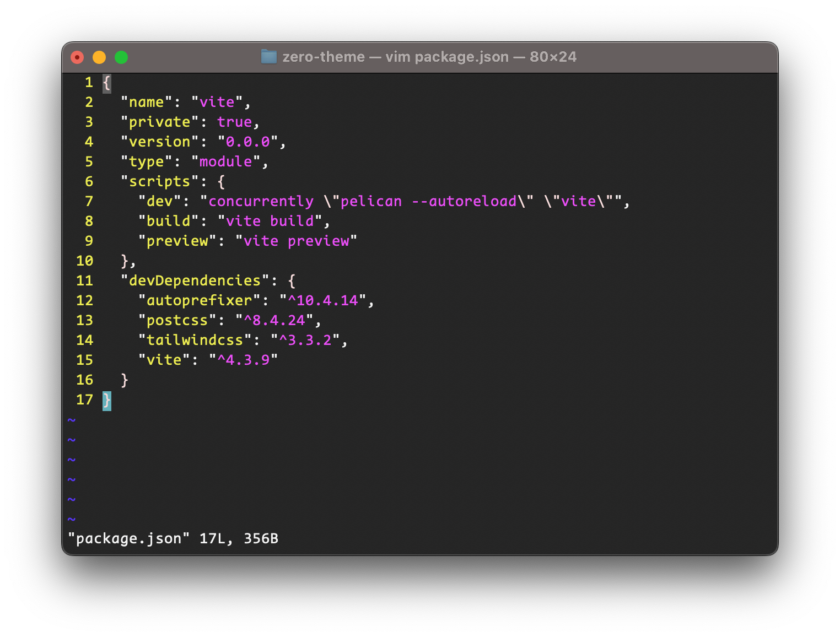Viewport: 840px width, 637px height.
Task: Minimize the window using the yellow button
Action: point(99,57)
